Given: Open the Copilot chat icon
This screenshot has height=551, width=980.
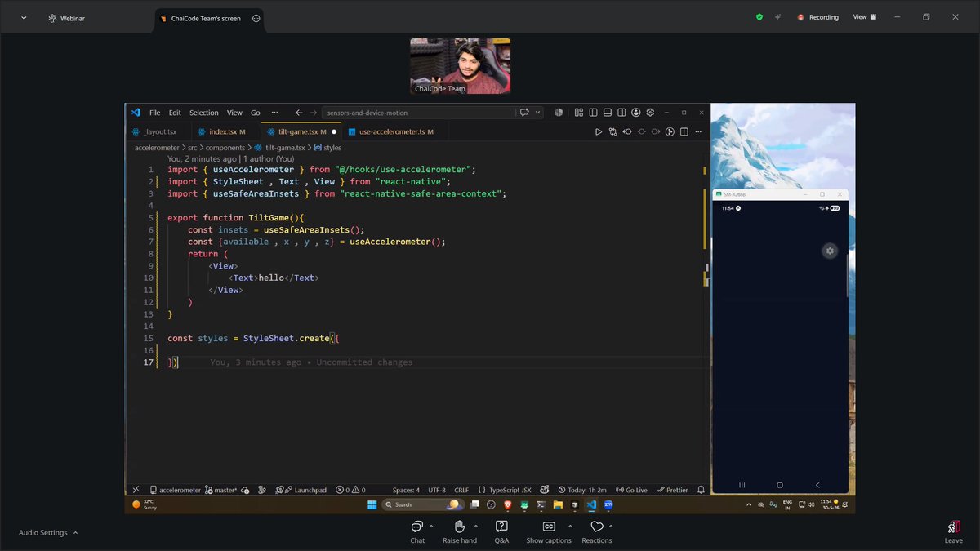Looking at the screenshot, I should pos(525,113).
